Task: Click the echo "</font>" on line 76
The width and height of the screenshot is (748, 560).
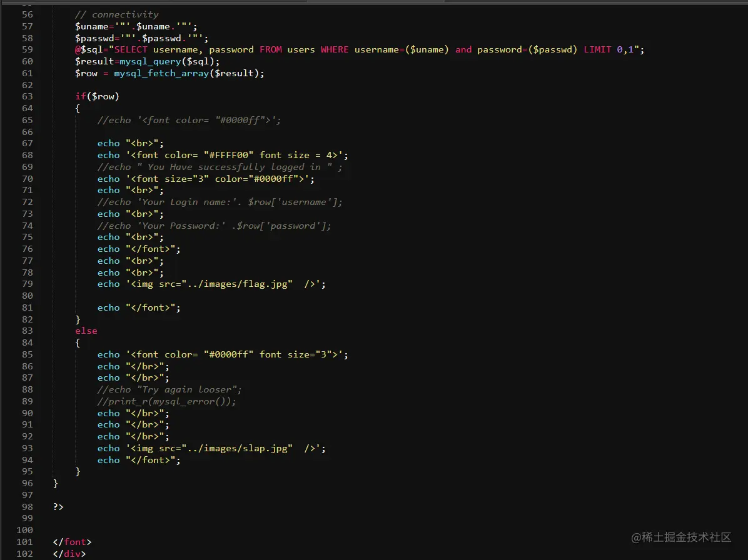Action: click(x=139, y=249)
